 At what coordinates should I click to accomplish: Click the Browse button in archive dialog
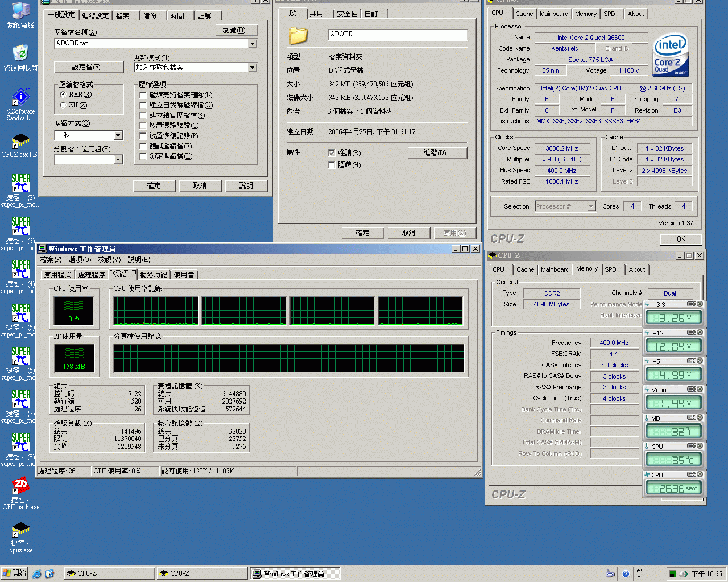point(237,30)
